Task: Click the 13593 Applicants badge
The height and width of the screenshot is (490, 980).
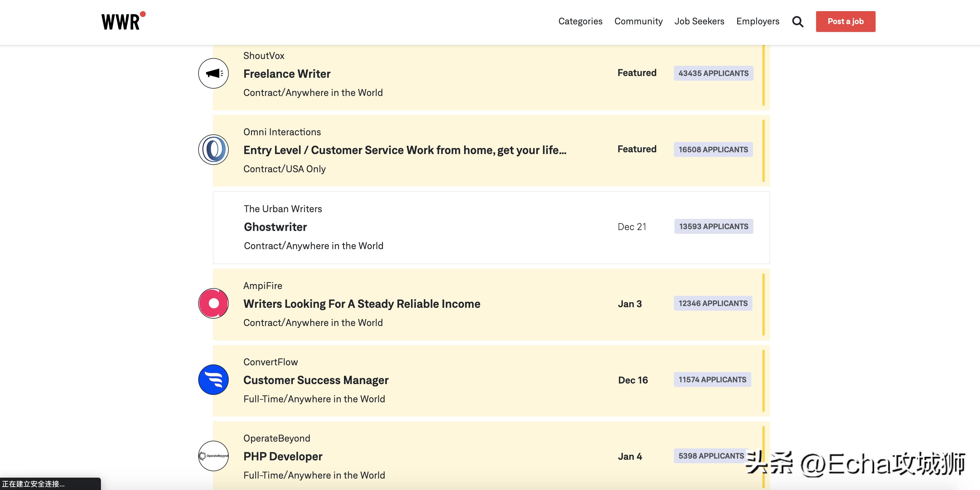Action: [713, 227]
